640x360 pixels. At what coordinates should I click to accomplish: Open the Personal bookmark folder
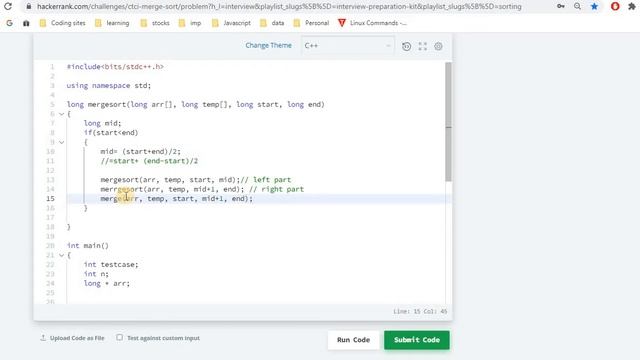[x=311, y=23]
